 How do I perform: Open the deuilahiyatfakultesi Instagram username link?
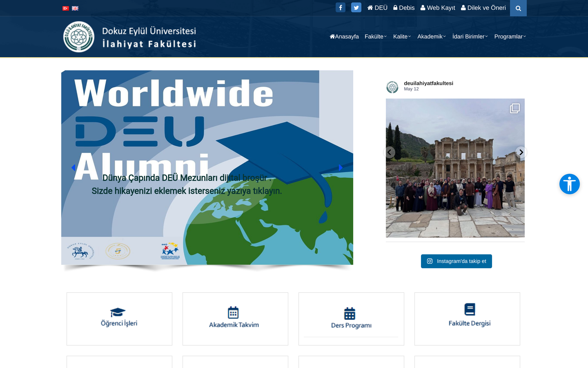pos(428,83)
